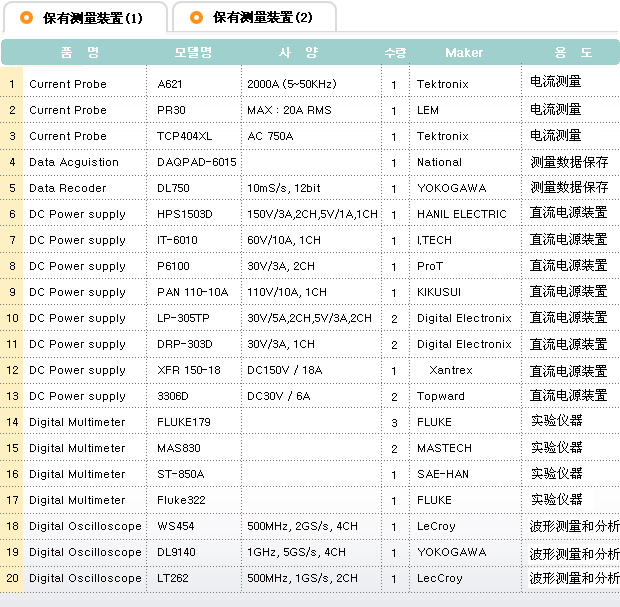Click orange circle icon in tab (2)

click(x=196, y=17)
